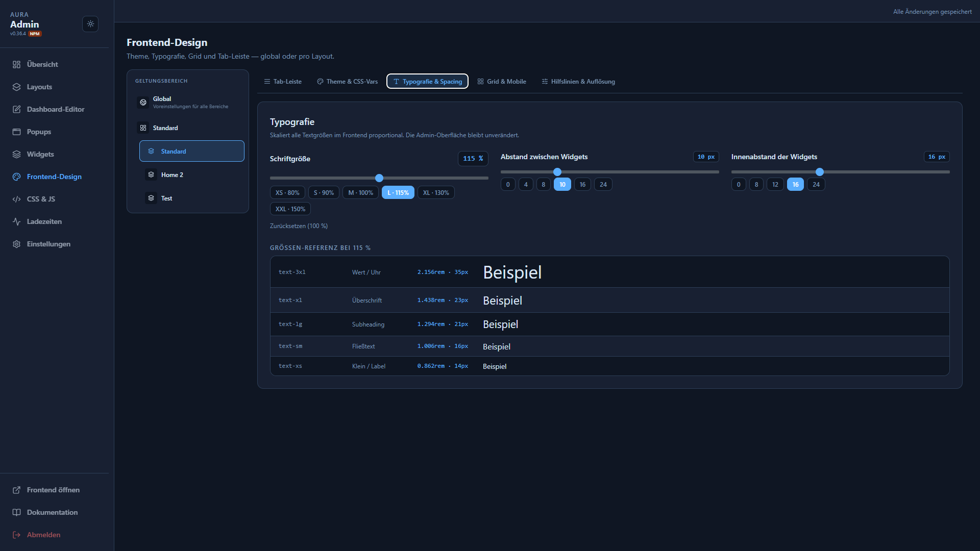980x551 pixels.
Task: Click the Innenabstand der Widgets slider handle
Action: pos(820,172)
